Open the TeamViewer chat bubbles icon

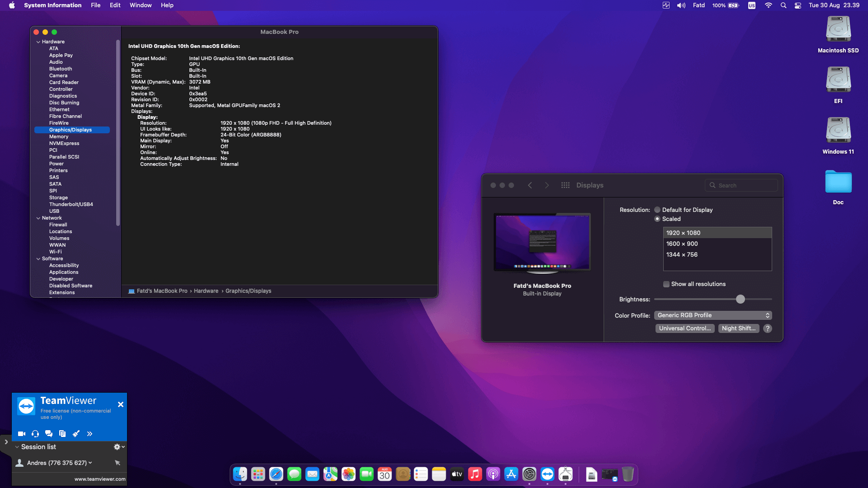click(49, 434)
